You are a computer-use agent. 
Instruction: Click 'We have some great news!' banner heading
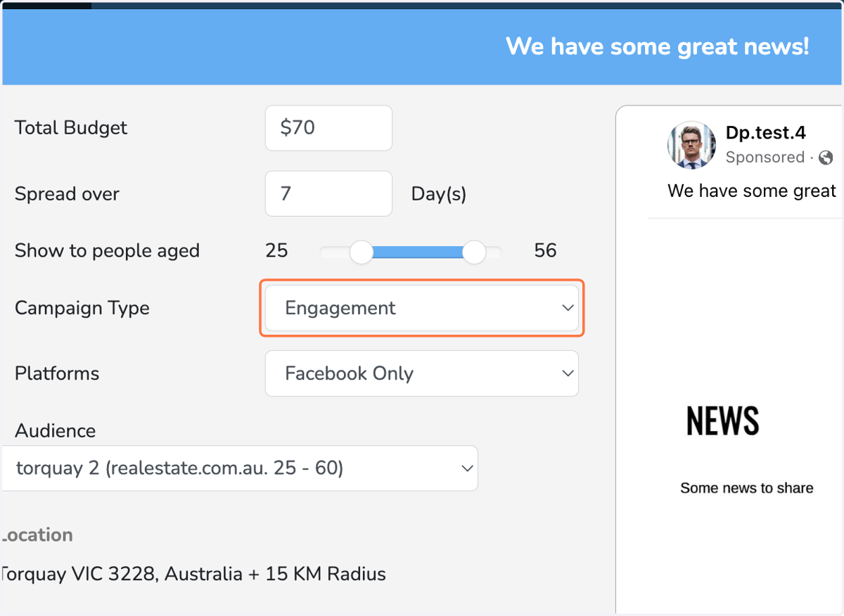[x=658, y=47]
